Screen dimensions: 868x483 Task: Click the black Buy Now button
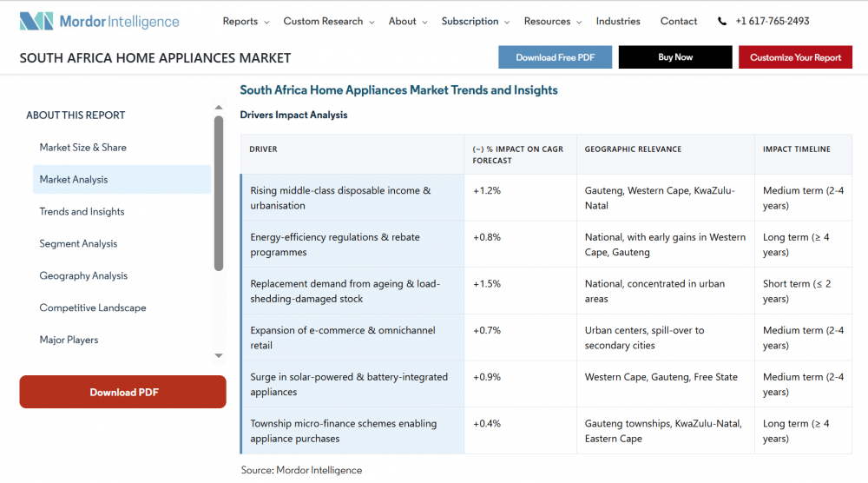[675, 57]
